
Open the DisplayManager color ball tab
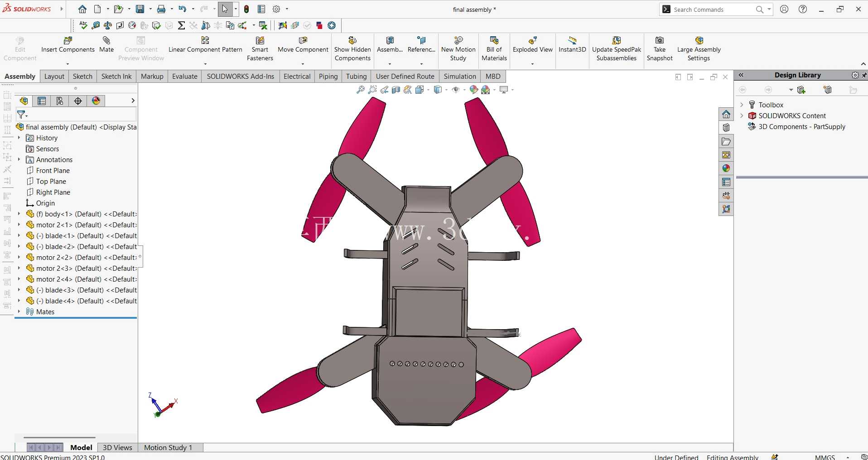[96, 101]
